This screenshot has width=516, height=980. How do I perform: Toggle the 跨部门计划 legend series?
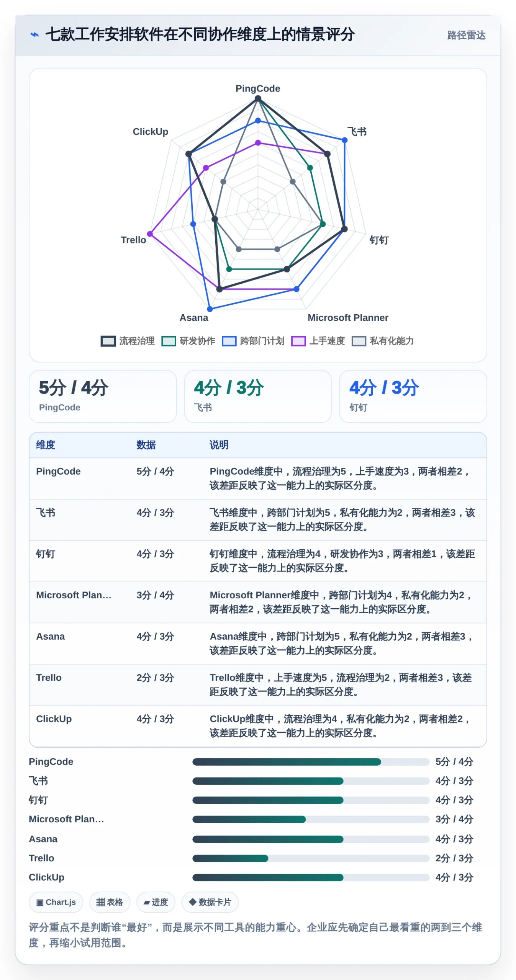coord(253,341)
